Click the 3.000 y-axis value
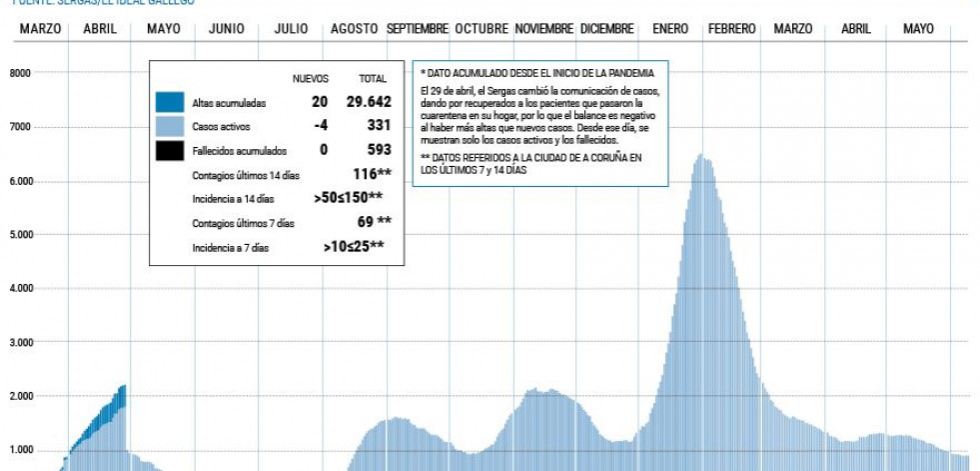 [x=20, y=342]
